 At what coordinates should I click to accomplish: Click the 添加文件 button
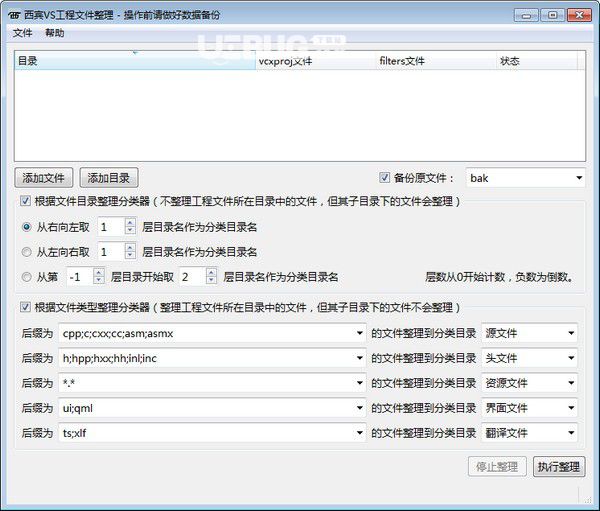(x=44, y=178)
